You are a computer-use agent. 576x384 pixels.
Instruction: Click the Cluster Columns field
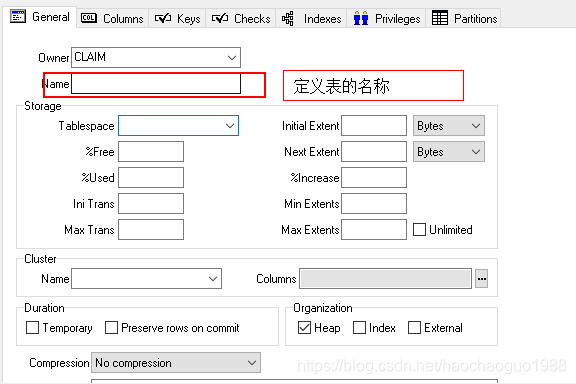point(385,279)
